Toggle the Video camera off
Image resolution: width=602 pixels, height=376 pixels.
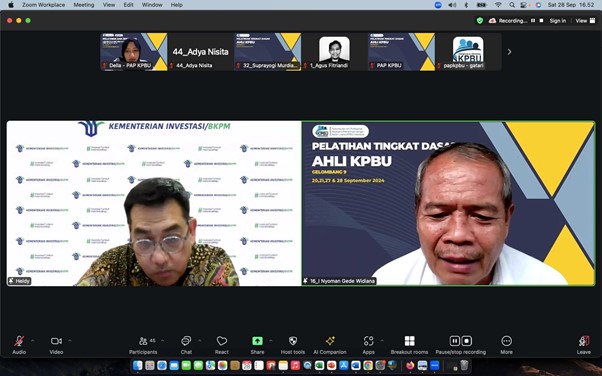[x=56, y=341]
